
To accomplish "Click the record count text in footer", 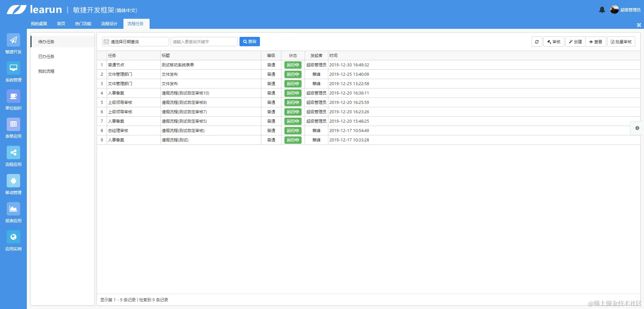I will (134, 300).
